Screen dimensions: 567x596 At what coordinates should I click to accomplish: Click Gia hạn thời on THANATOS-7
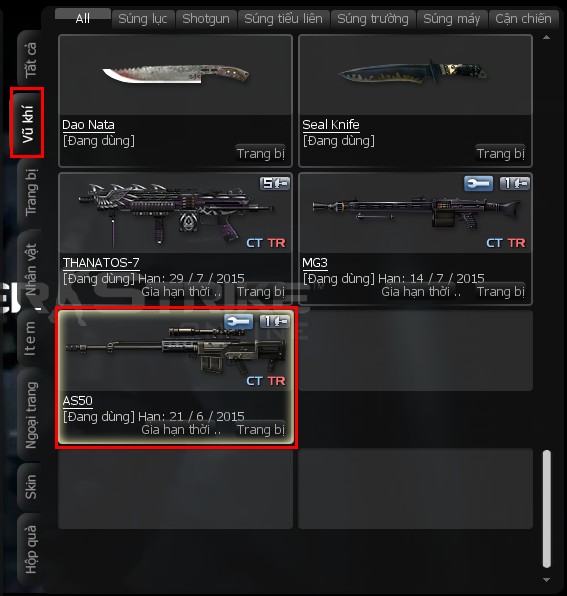pyautogui.click(x=181, y=292)
